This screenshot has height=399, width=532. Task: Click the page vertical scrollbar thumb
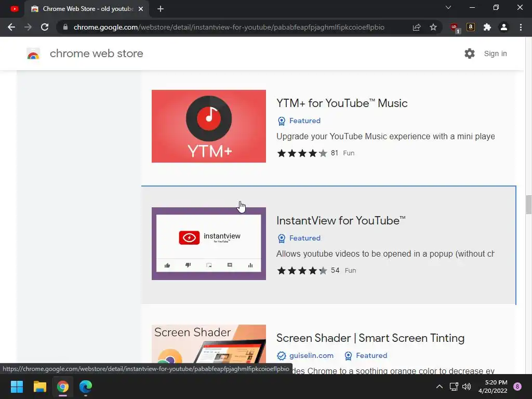click(x=528, y=205)
